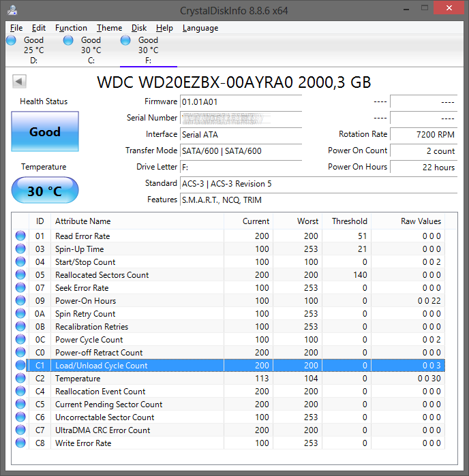Click the Transfer Mode SATA/600 field
Screen dimensions: 469x476
pos(241,151)
